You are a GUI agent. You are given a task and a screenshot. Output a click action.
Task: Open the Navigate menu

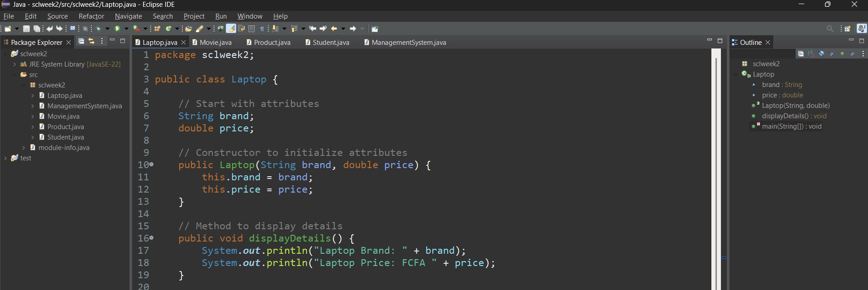coord(129,16)
